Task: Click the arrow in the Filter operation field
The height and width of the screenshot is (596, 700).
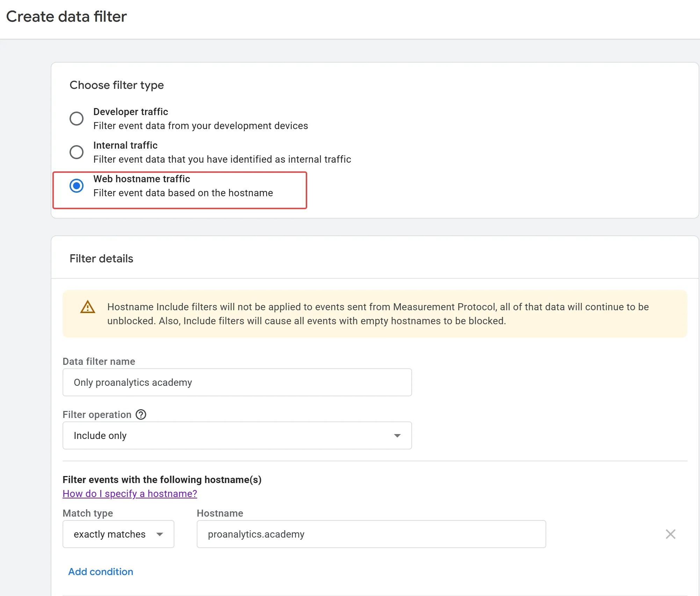Action: point(397,435)
